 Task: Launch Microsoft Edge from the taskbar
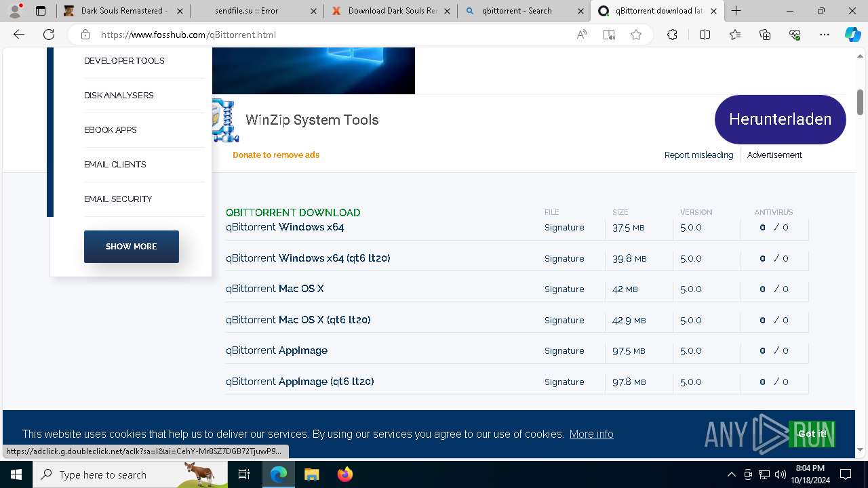tap(279, 474)
